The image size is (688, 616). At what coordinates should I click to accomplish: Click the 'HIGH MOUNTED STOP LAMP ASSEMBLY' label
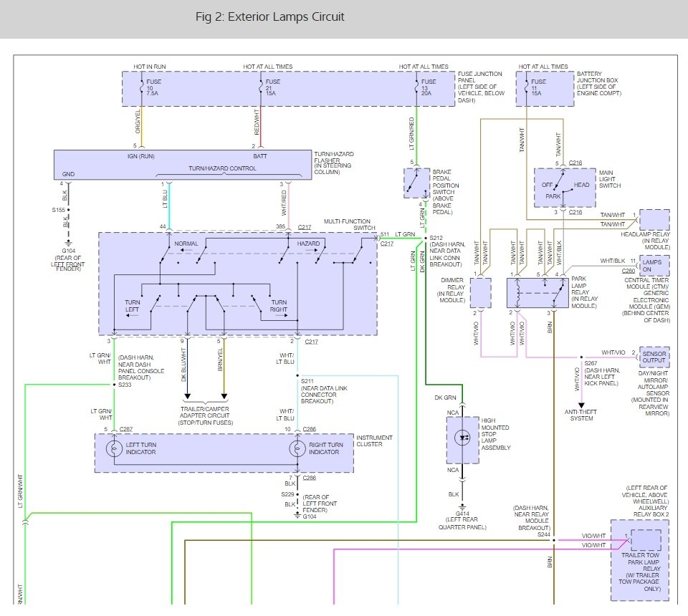496,434
